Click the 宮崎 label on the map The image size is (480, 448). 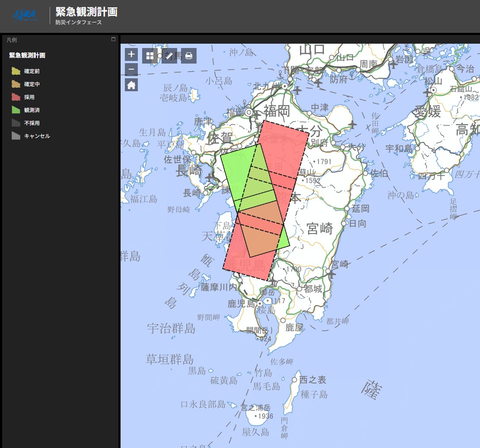coord(320,229)
